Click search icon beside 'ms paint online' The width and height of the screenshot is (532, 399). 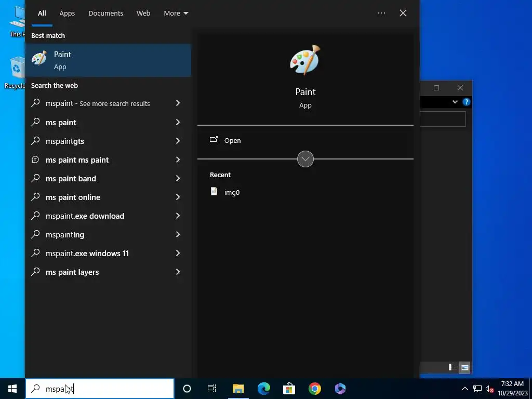click(35, 197)
